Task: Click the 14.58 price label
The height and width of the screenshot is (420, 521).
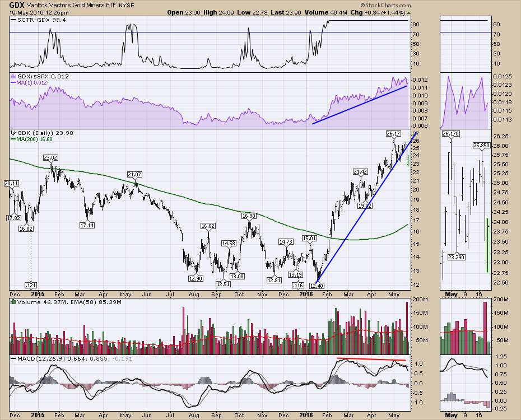Action: pyautogui.click(x=229, y=244)
